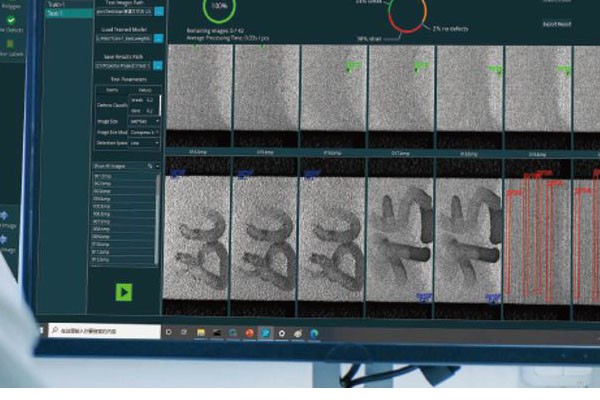Screen dimensions: 600x400
Task: Select Train-1 in the project list
Action: [56, 5]
